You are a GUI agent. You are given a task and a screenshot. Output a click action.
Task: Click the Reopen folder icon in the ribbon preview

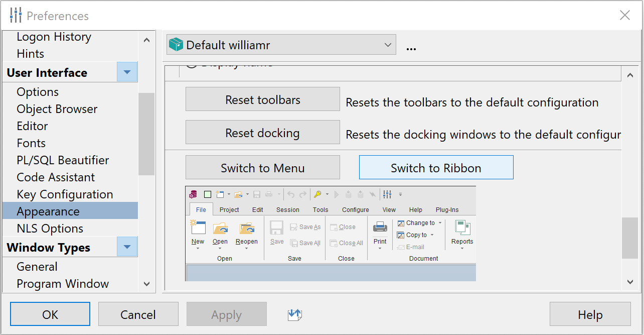(x=247, y=228)
